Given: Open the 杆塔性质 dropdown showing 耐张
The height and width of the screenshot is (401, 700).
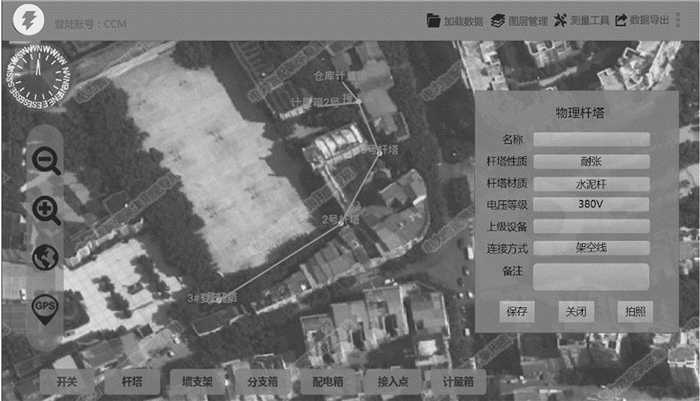Looking at the screenshot, I should tap(591, 161).
